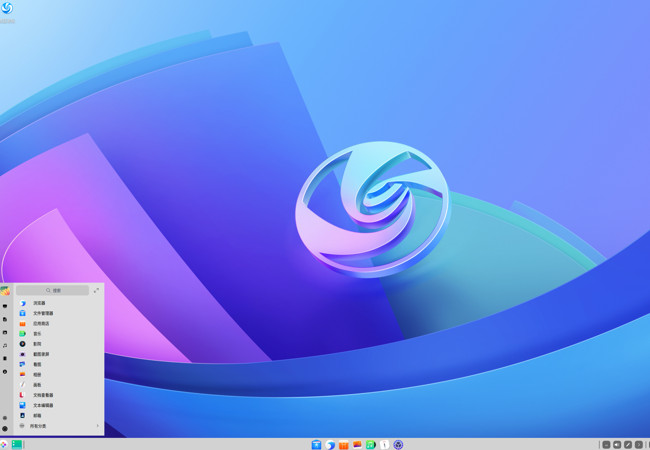Open Downloads folder from the launcher sidebar
The image size is (650, 450).
coord(5,372)
